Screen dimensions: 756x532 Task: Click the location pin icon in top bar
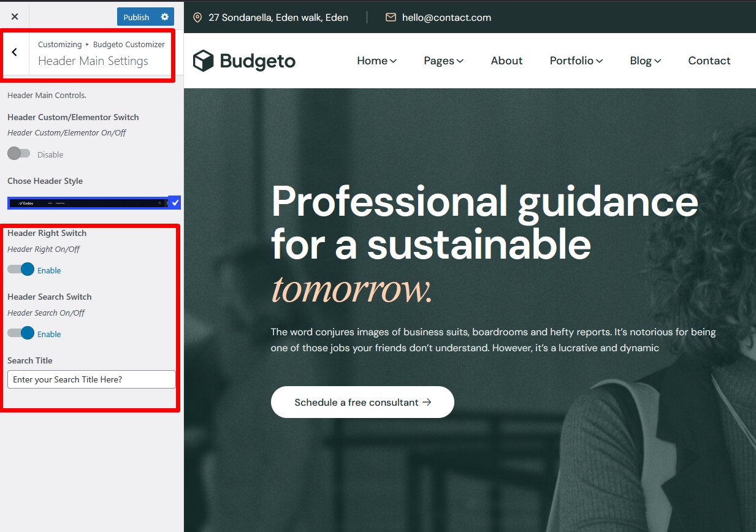(197, 18)
